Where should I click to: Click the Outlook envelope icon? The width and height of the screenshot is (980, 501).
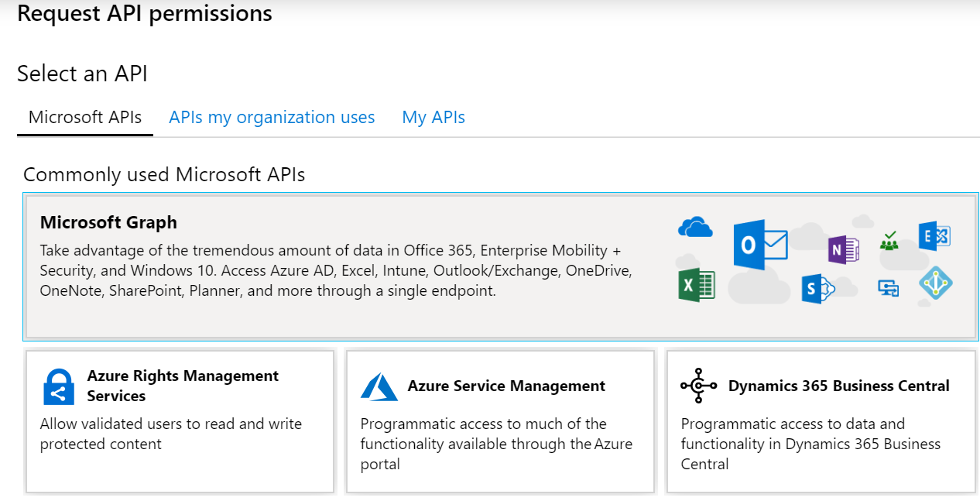click(x=759, y=245)
